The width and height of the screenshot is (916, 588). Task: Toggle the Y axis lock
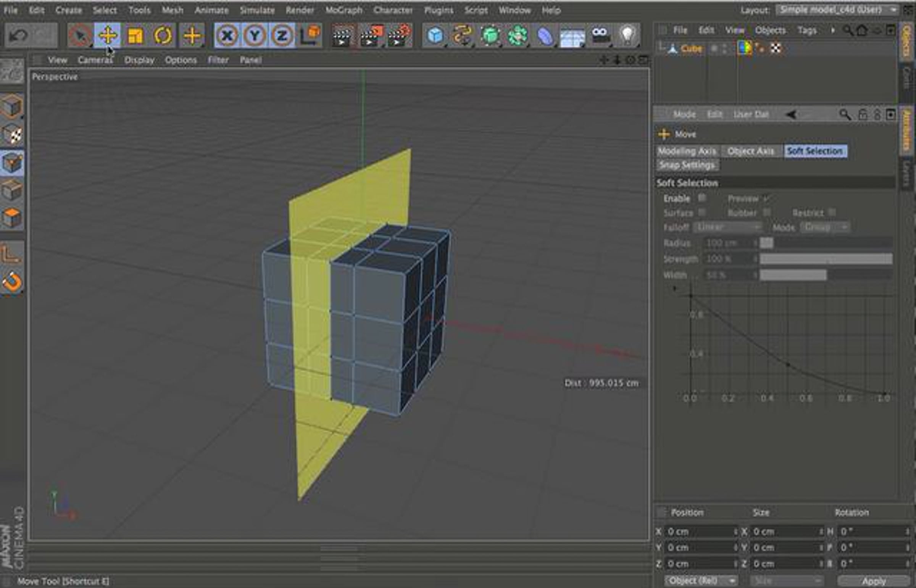pyautogui.click(x=255, y=35)
